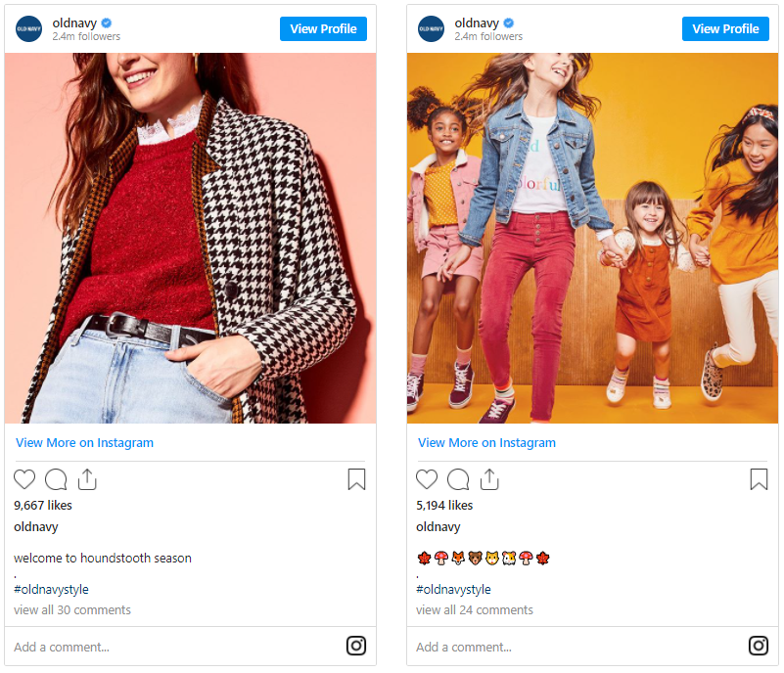Viewport: 784px width, 673px height.
Task: Expand view all 24 comments
Action: pyautogui.click(x=475, y=609)
